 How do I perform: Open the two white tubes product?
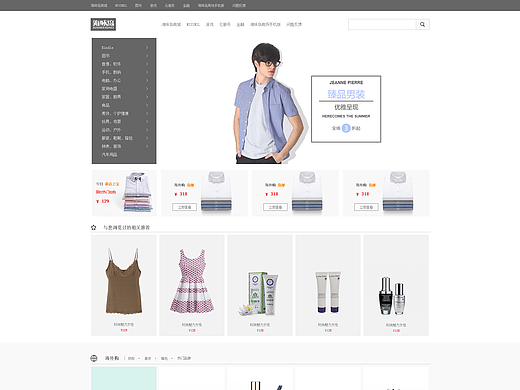click(328, 285)
